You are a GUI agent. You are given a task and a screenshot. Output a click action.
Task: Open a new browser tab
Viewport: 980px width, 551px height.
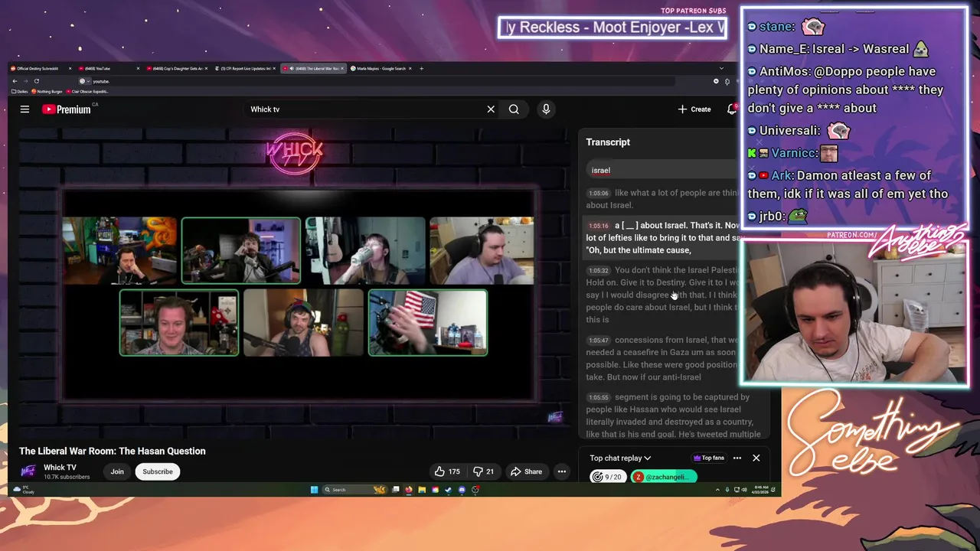[422, 68]
